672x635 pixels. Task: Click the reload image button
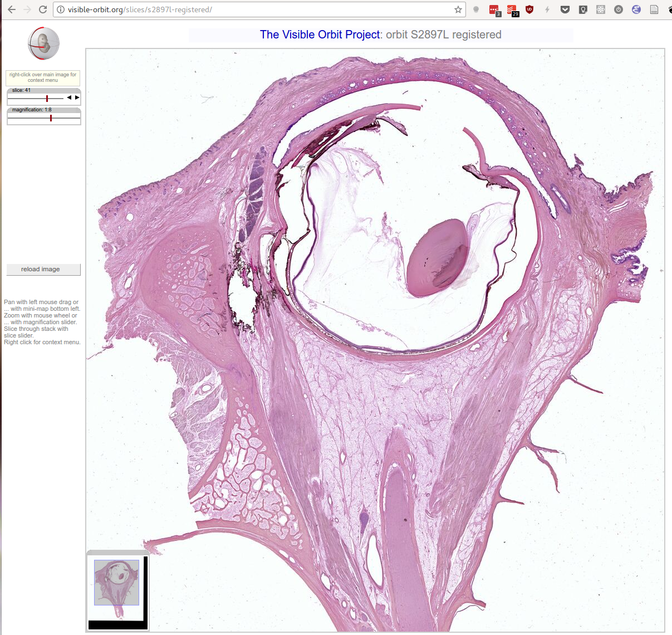43,270
